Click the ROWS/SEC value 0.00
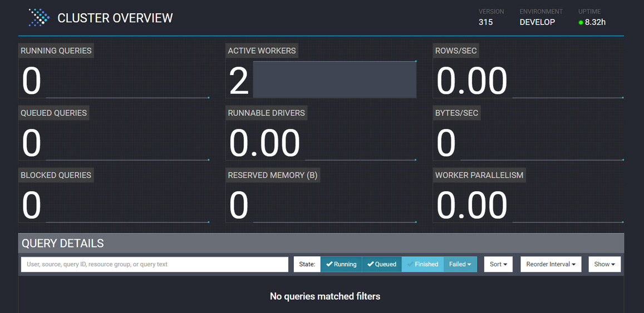The width and height of the screenshot is (644, 313). (x=472, y=81)
